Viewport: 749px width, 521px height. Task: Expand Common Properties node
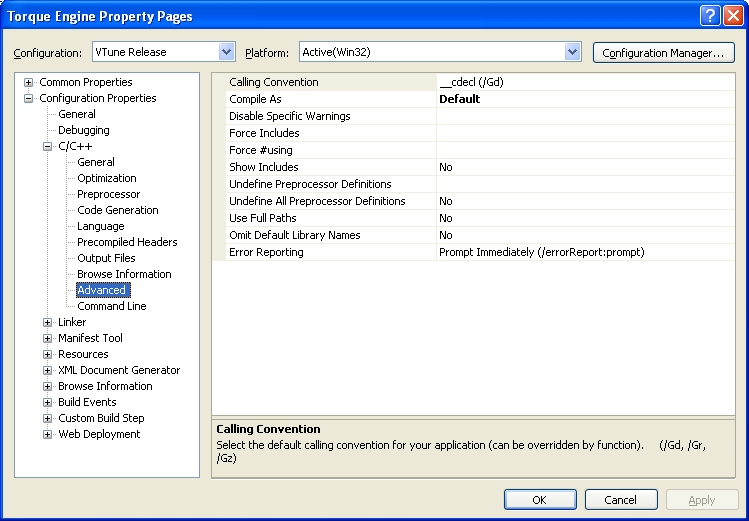(28, 82)
